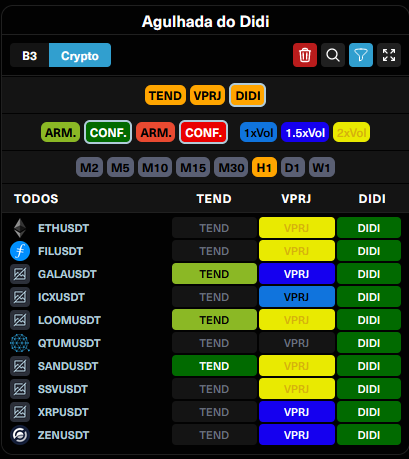Toggle the dark green CONF. filter

[x=108, y=132]
